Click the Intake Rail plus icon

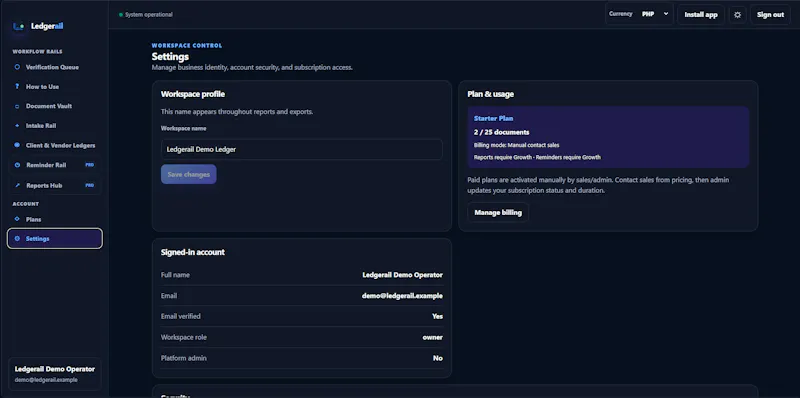pos(17,126)
